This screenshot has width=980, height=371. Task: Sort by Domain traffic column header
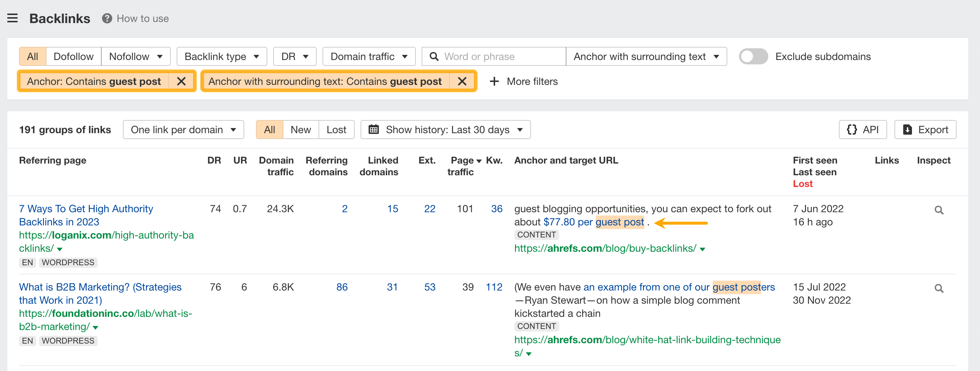pos(276,166)
